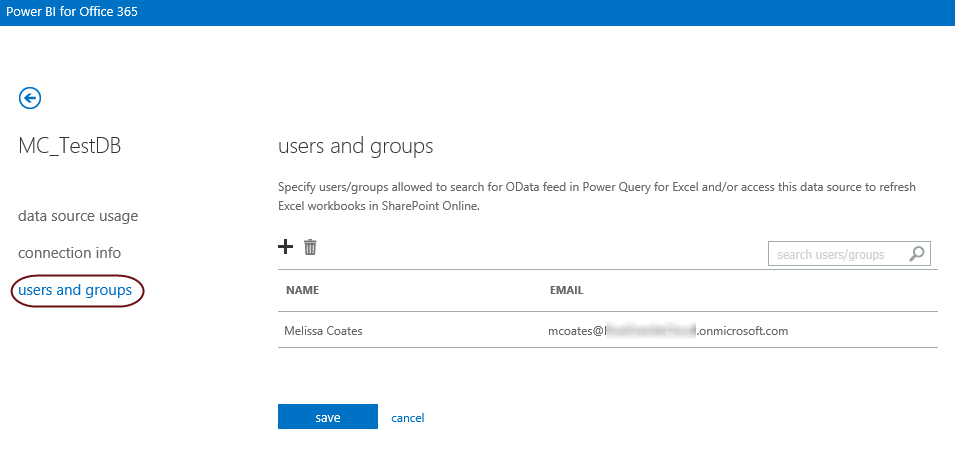Screen dimensions: 955x459
Task: Click the save button
Action: (x=328, y=417)
